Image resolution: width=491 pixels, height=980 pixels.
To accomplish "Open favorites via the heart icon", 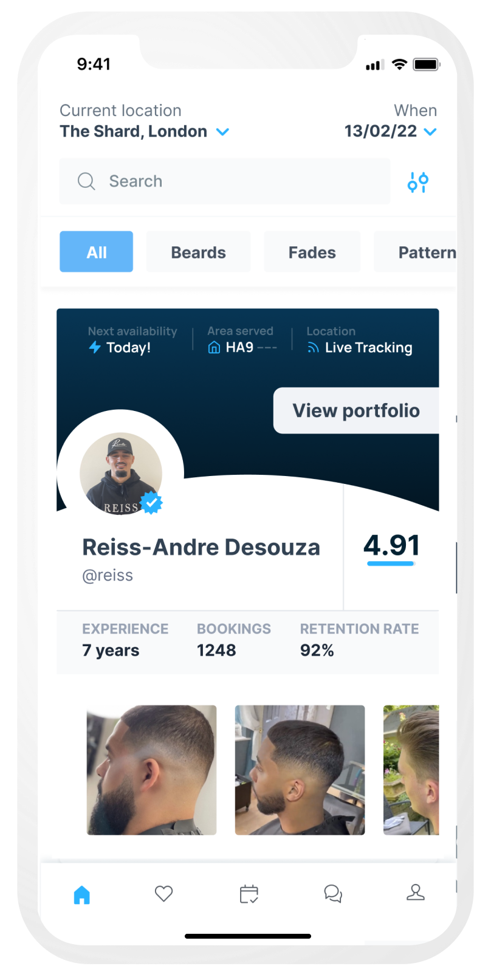I will pyautogui.click(x=164, y=894).
